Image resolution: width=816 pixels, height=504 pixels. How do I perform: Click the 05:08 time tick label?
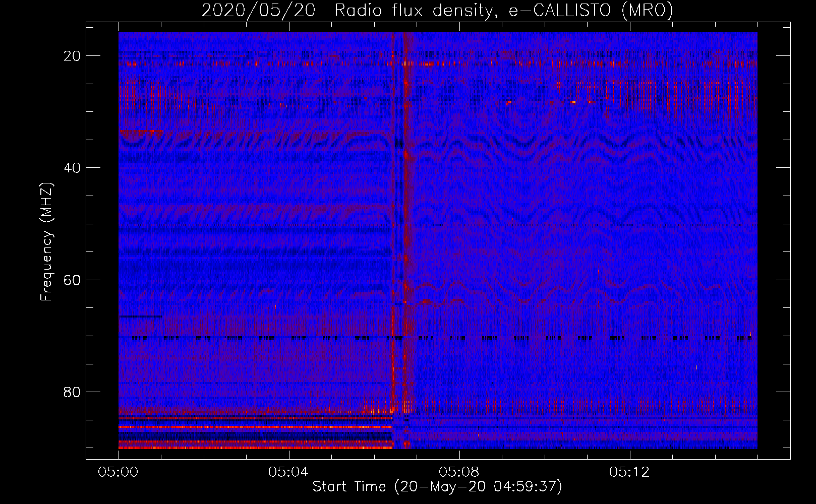[459, 472]
